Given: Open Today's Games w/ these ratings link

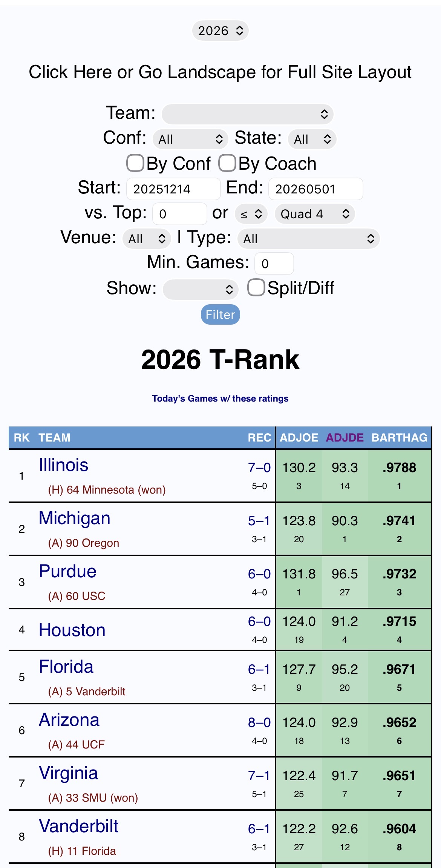Looking at the screenshot, I should click(220, 399).
